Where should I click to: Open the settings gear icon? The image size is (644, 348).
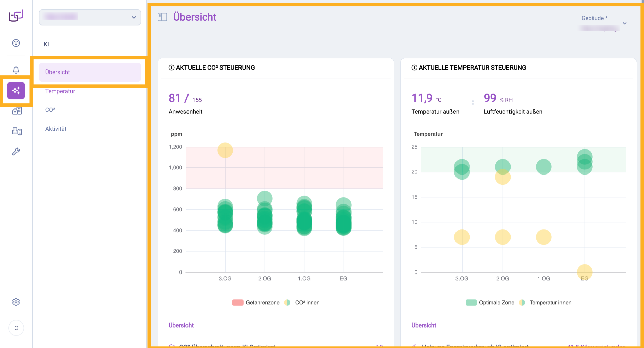[x=16, y=302]
